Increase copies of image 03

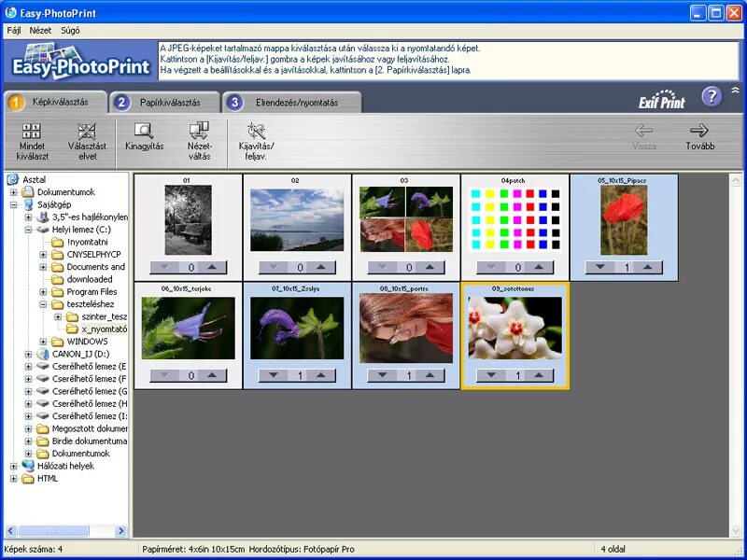click(430, 267)
